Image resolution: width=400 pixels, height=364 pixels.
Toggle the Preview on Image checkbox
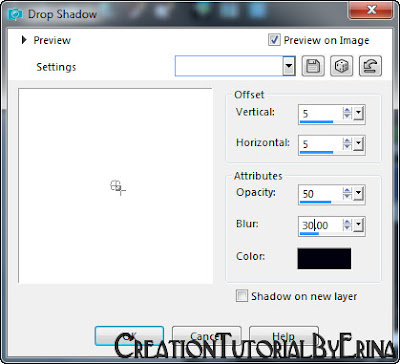(x=274, y=40)
